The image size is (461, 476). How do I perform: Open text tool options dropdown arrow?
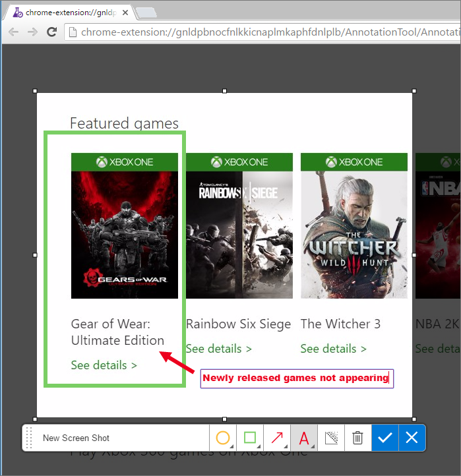click(x=313, y=446)
